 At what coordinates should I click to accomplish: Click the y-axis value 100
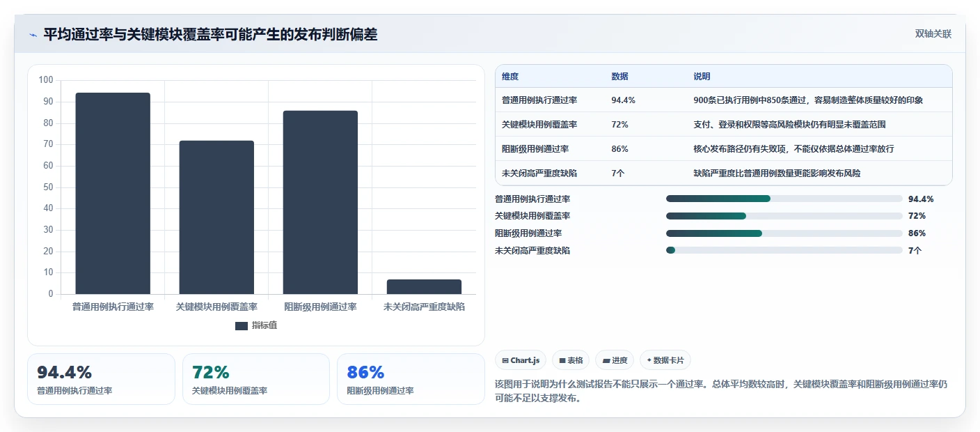point(46,80)
